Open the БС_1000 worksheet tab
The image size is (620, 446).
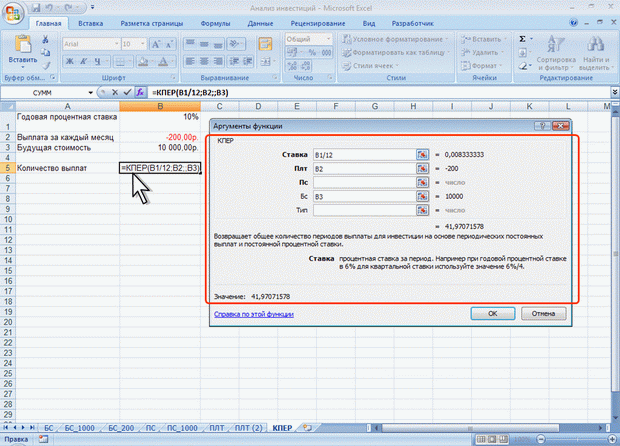[79, 427]
